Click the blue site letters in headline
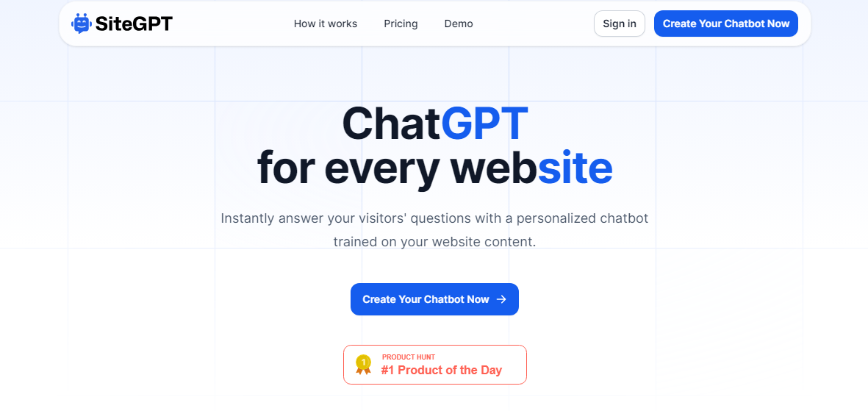The image size is (868, 411). 575,168
